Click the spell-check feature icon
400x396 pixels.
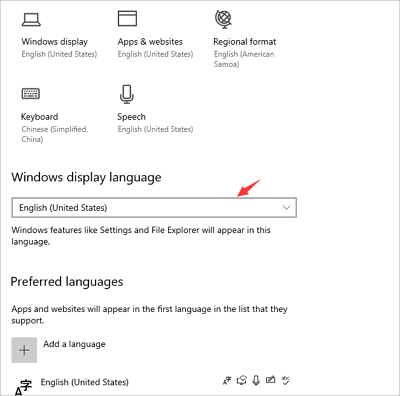(x=286, y=380)
